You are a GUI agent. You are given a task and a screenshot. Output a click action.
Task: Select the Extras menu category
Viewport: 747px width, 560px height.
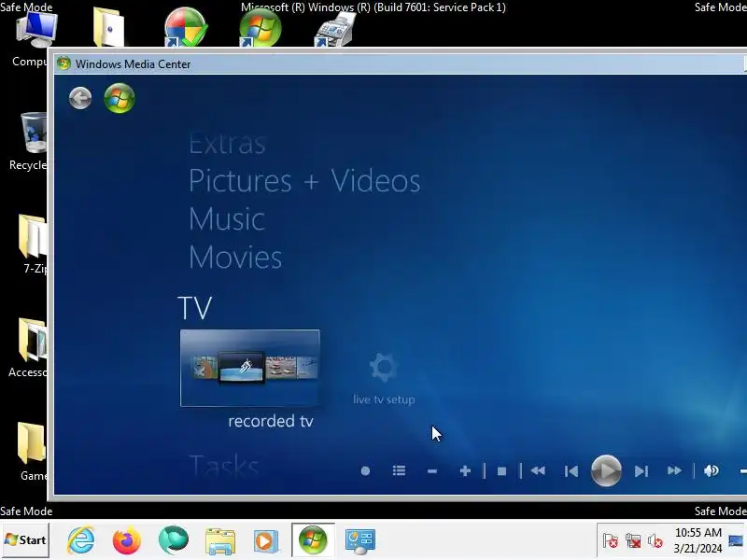click(x=227, y=144)
